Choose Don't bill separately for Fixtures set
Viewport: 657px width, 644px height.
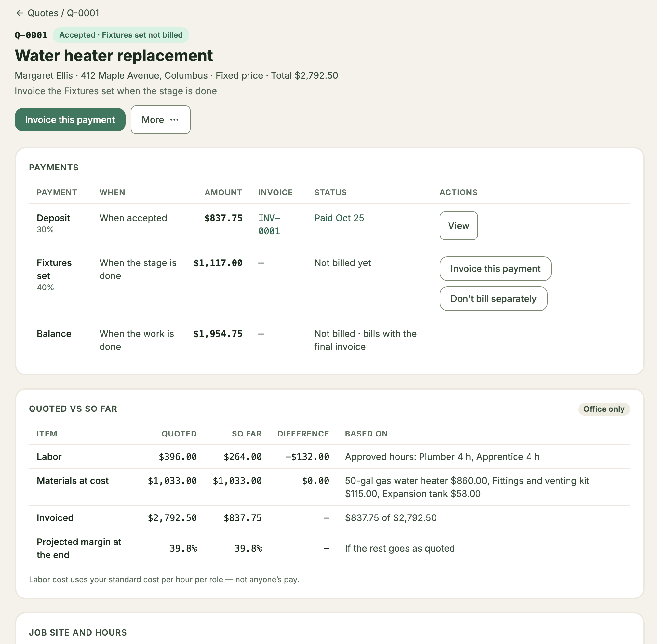click(x=493, y=299)
